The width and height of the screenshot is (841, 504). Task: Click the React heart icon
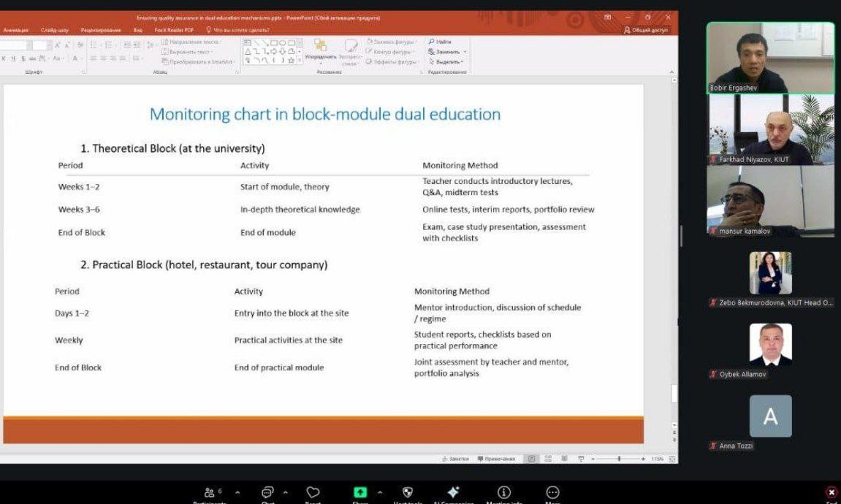(x=313, y=493)
